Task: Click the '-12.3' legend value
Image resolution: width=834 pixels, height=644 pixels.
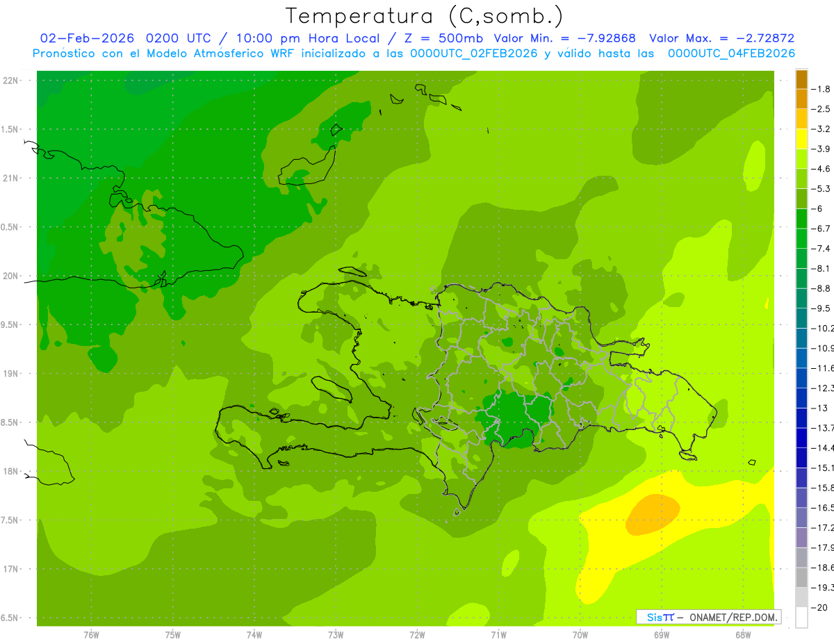Action: tap(824, 388)
